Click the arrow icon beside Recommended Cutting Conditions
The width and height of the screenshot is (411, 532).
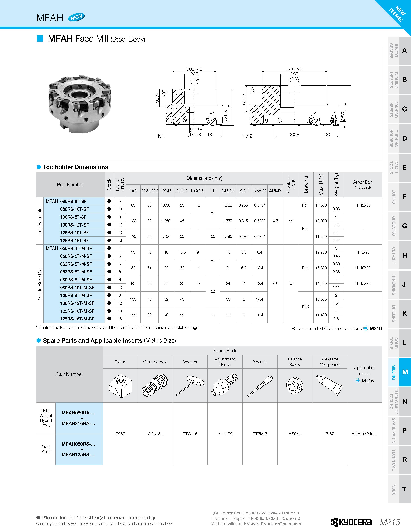pyautogui.click(x=366, y=328)
